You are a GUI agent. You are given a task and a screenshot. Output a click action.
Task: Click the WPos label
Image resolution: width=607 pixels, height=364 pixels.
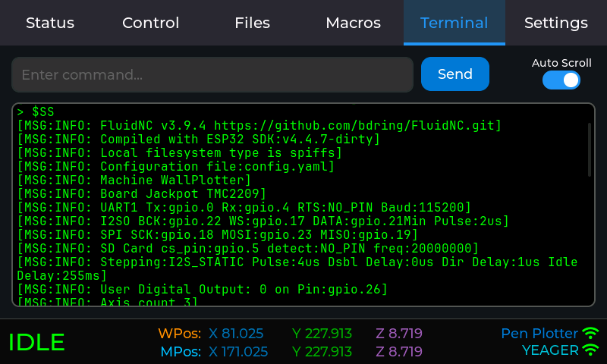(179, 334)
